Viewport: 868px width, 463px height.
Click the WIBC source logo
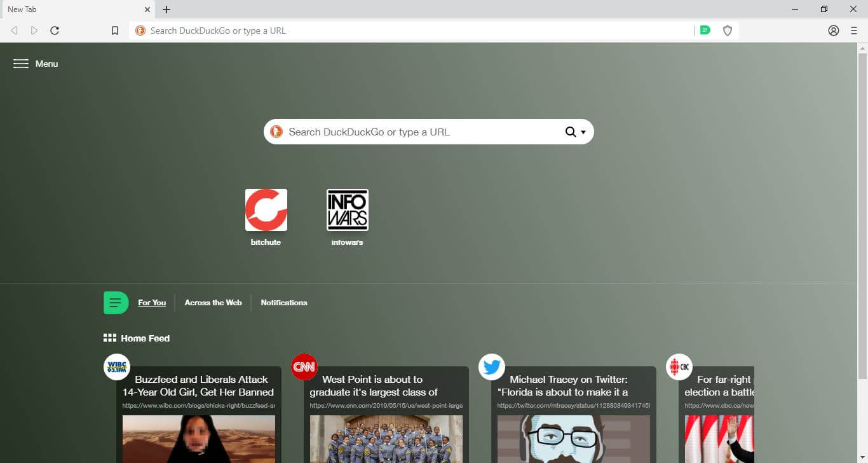(117, 367)
